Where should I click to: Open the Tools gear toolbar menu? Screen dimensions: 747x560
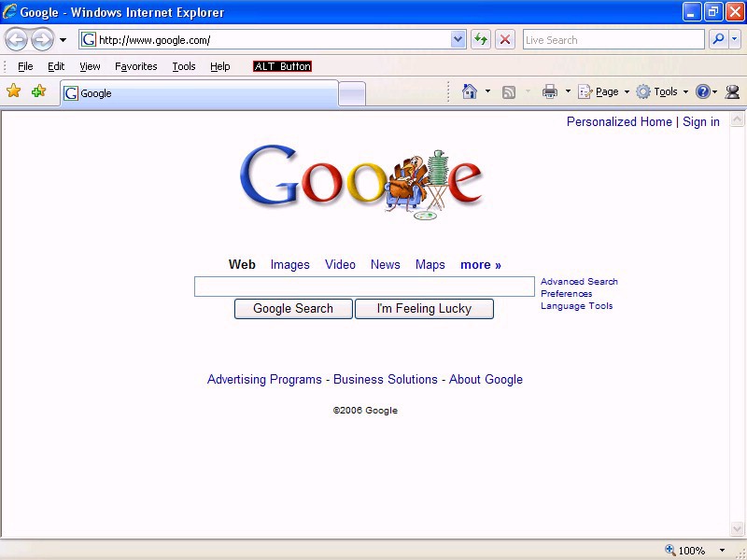(662, 91)
